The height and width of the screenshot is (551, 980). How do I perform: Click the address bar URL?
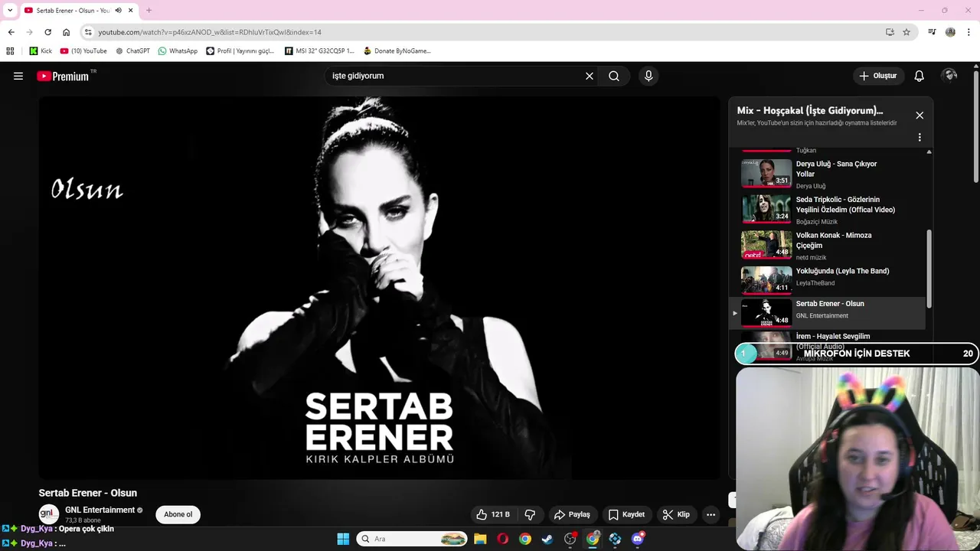(210, 32)
